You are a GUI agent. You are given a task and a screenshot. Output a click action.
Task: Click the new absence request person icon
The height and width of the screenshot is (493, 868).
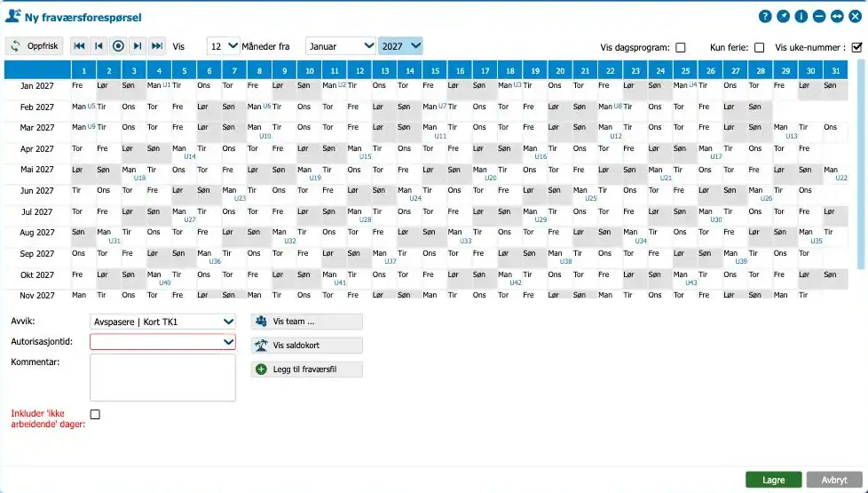point(12,16)
